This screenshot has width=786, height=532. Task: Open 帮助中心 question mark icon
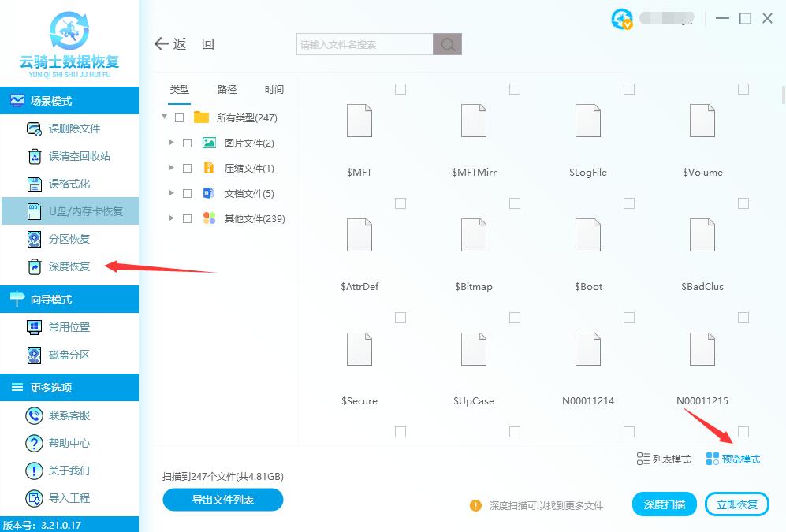point(34,443)
